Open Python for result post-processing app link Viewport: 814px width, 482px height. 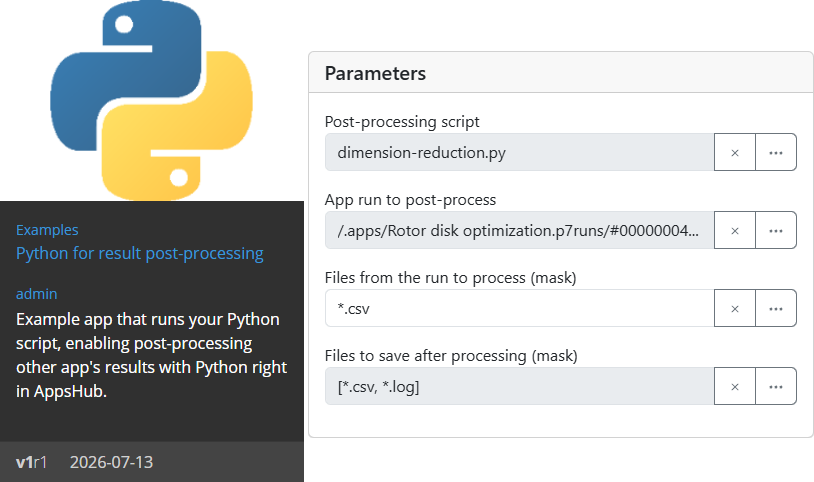click(140, 253)
